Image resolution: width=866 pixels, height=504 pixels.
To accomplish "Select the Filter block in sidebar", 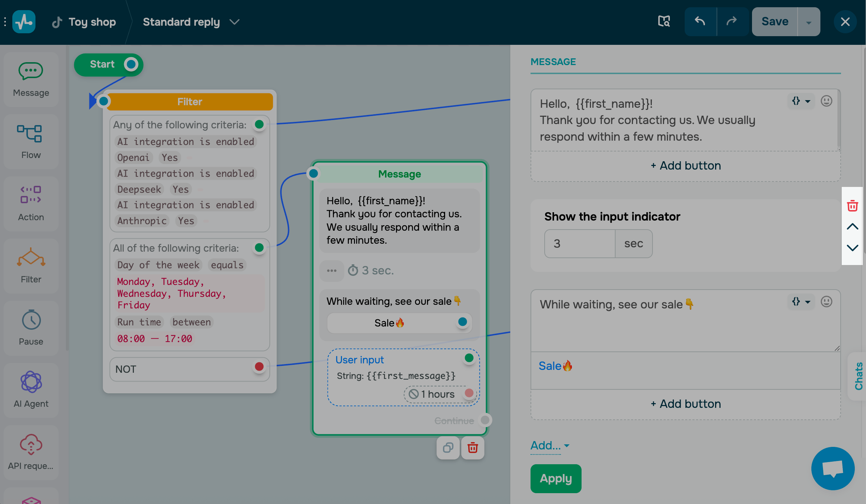I will pyautogui.click(x=31, y=266).
